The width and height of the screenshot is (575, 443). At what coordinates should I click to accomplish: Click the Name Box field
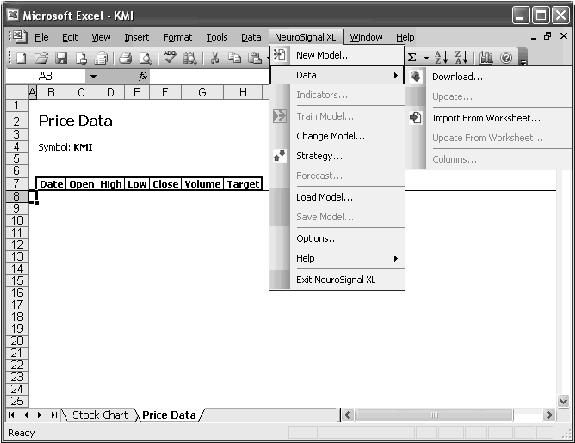pyautogui.click(x=46, y=76)
